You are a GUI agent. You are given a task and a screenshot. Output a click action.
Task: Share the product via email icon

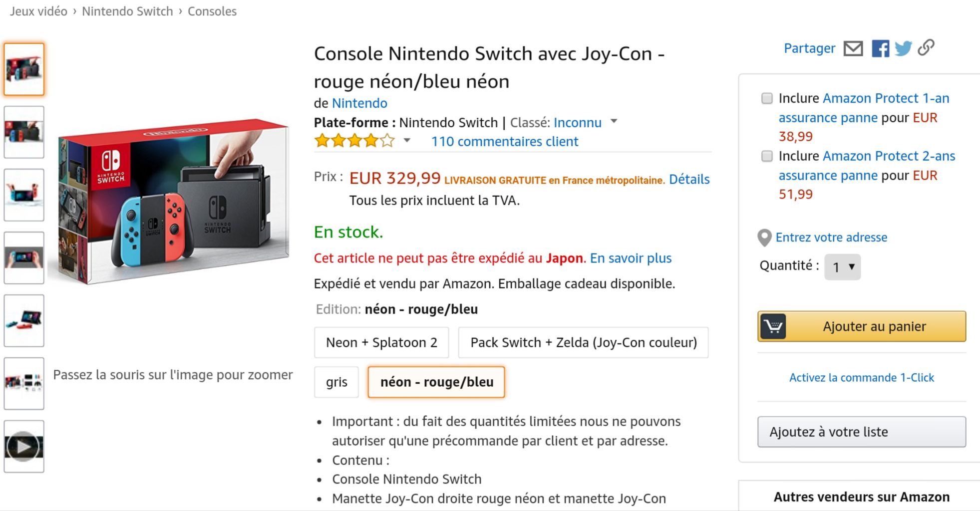[853, 48]
